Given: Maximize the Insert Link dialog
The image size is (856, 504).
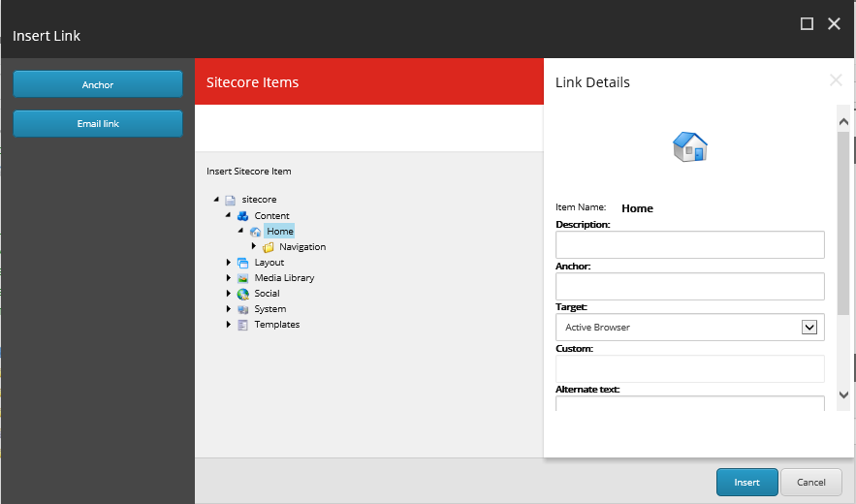Looking at the screenshot, I should tap(807, 23).
